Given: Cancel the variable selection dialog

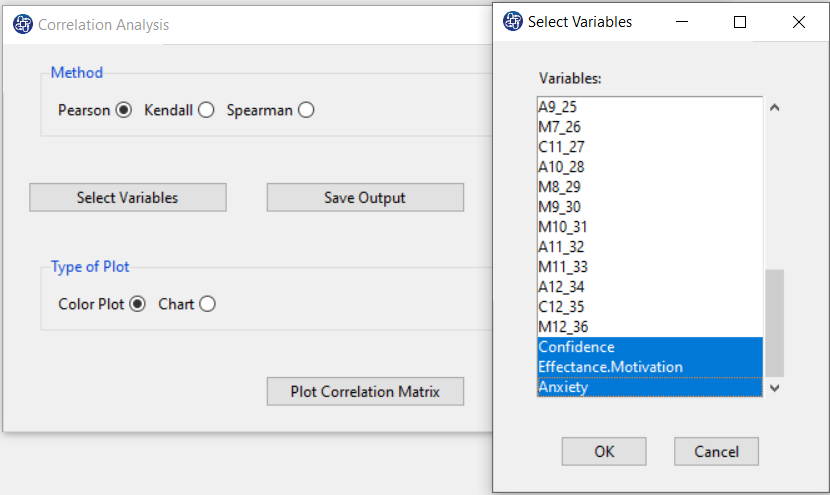Looking at the screenshot, I should (716, 452).
